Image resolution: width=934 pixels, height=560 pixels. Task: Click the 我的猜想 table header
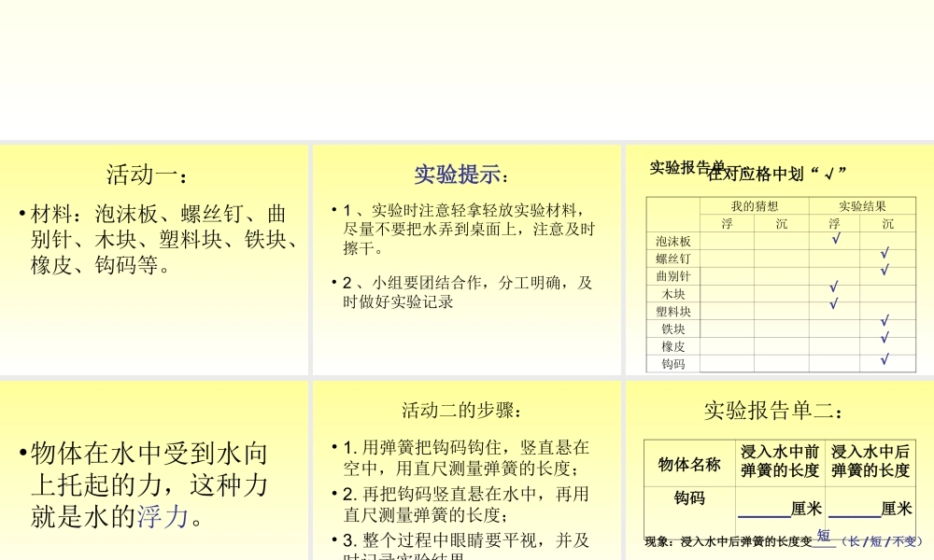tap(757, 206)
